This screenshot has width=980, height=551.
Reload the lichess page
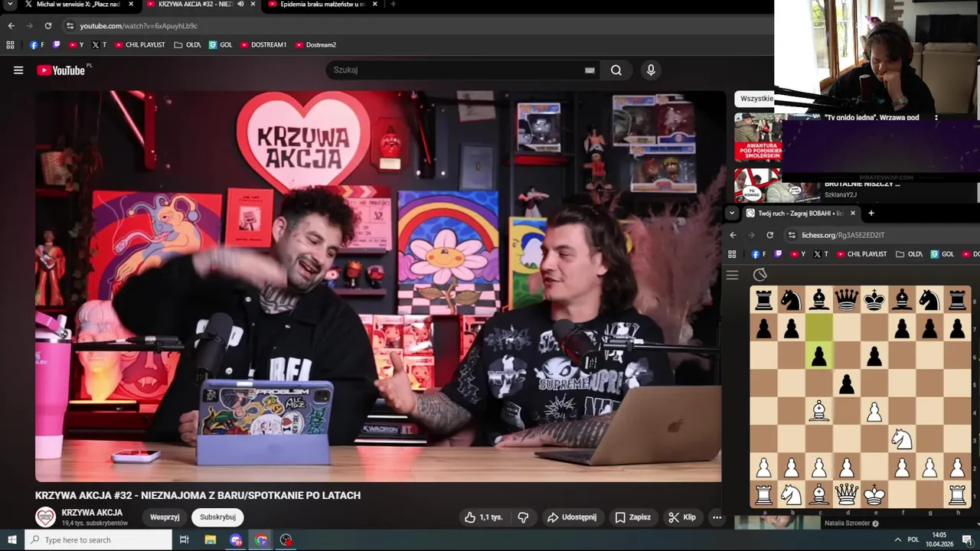click(769, 235)
